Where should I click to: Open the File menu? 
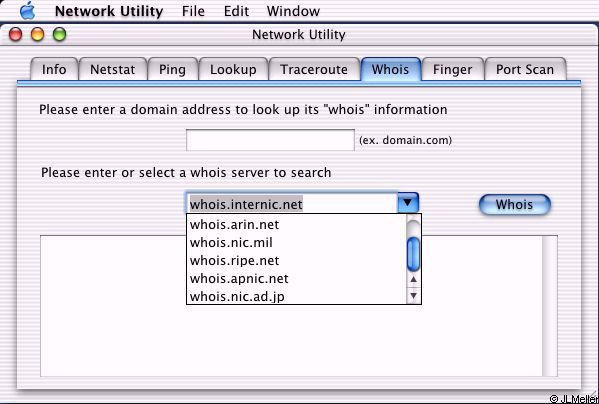tap(193, 11)
